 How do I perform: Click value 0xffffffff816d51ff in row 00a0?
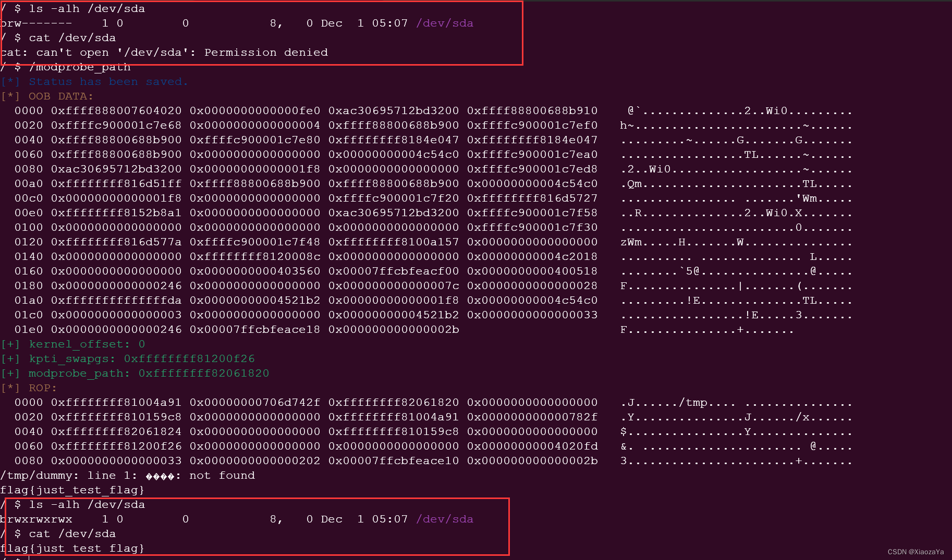(116, 184)
